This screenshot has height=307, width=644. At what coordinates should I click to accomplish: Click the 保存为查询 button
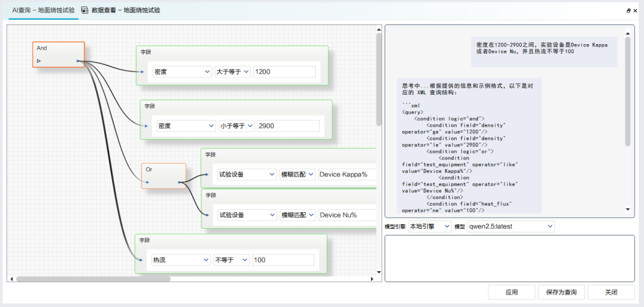[562, 292]
